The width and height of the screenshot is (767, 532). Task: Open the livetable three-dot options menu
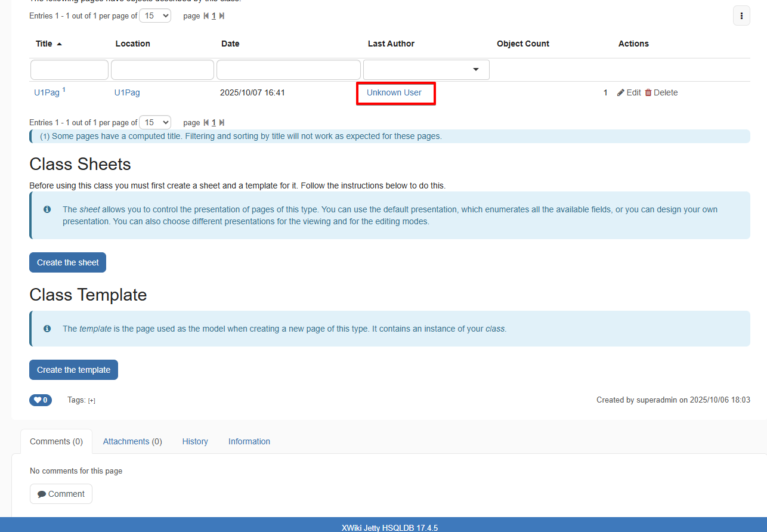point(741,16)
